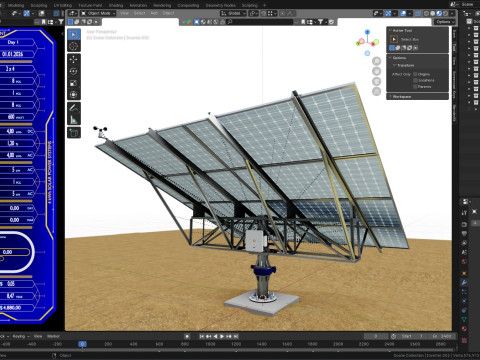Screen dimensions: 480x360
Task: Open the Global transform orientation dropdown
Action: 233,13
